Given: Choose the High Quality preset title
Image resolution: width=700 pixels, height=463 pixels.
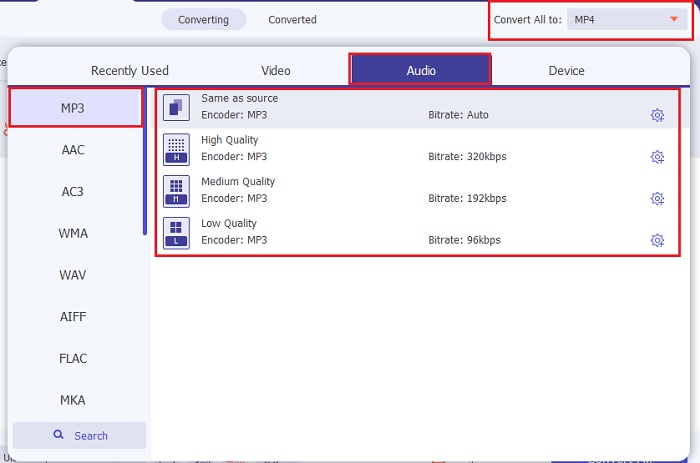Looking at the screenshot, I should click(x=229, y=140).
